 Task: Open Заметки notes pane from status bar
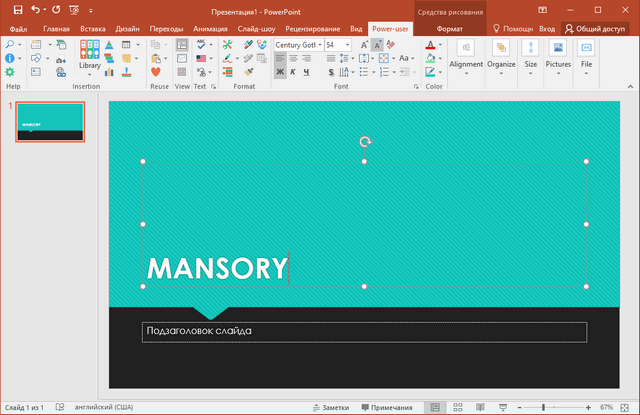330,408
